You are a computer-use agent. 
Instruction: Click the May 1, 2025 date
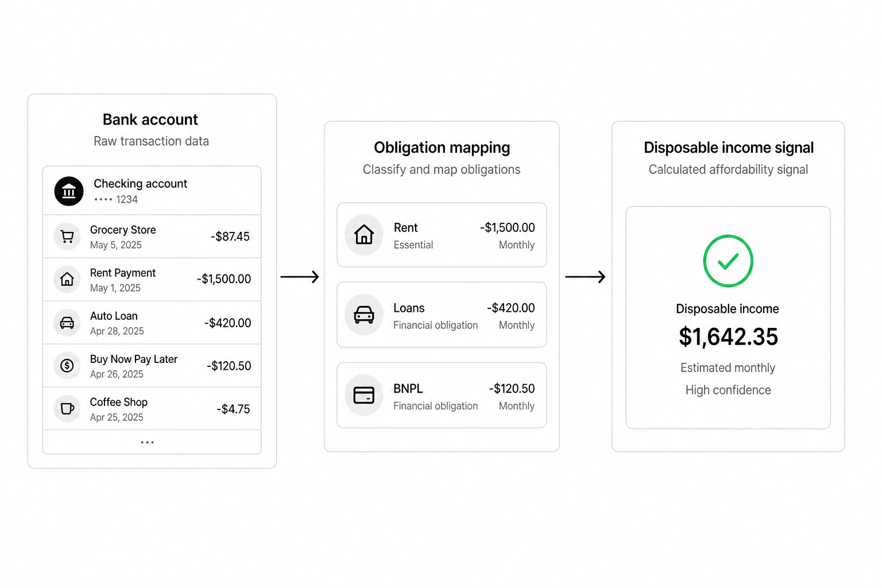[x=115, y=288]
